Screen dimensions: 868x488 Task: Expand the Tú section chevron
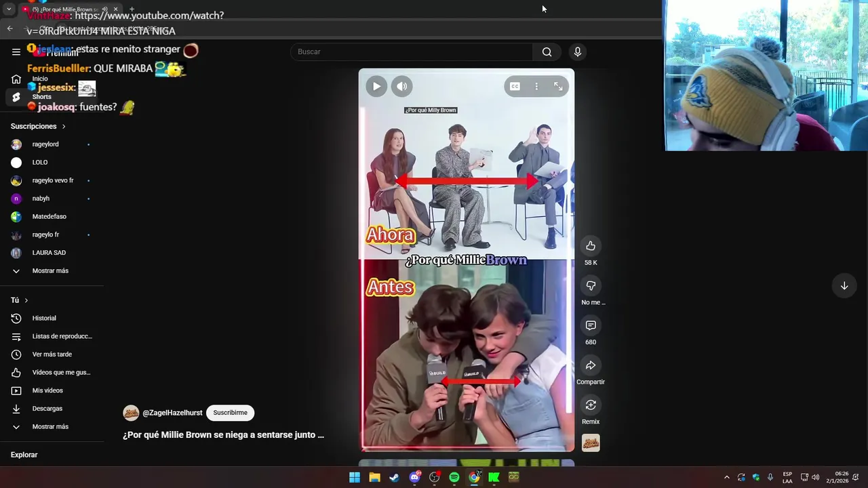(26, 300)
